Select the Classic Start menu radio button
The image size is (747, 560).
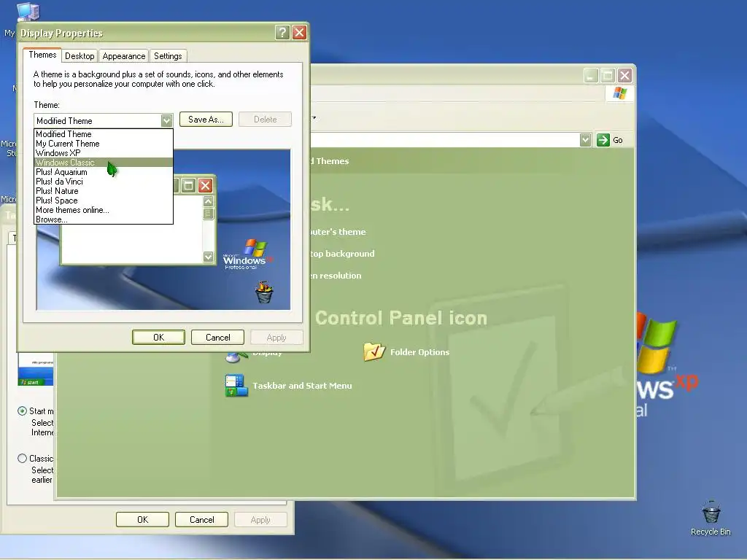click(22, 459)
